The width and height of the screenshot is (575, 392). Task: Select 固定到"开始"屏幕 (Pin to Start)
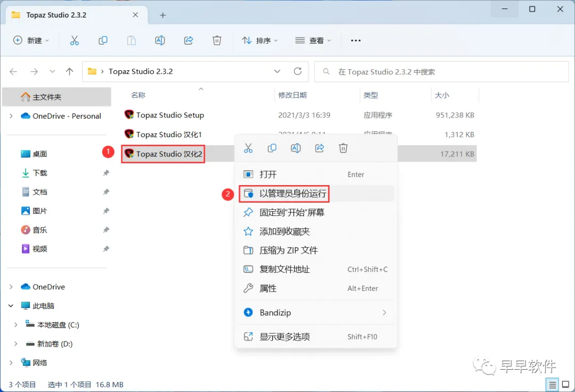(x=316, y=212)
